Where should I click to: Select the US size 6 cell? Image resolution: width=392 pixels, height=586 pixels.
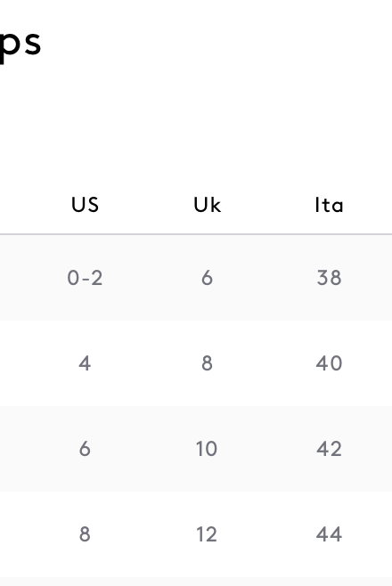click(85, 449)
